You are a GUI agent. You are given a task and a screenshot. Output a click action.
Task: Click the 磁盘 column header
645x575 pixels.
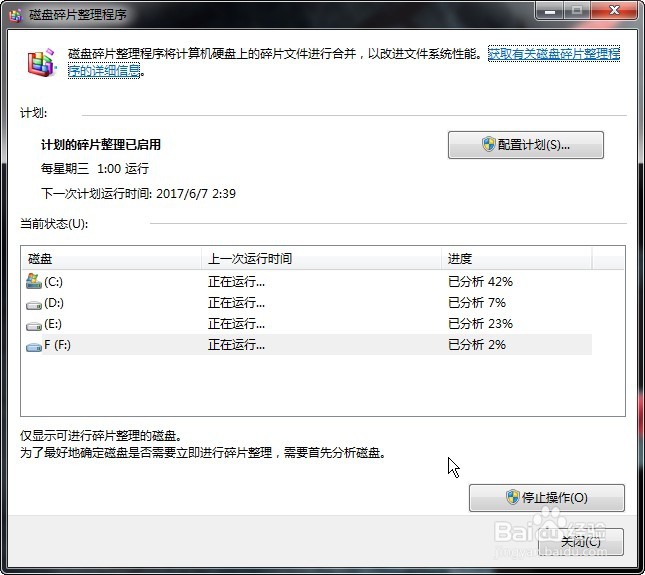(111, 258)
